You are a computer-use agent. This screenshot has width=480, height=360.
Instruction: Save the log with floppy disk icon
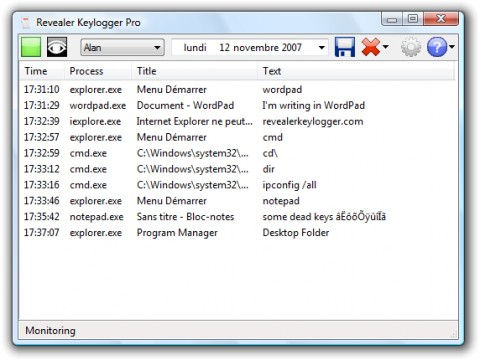(x=345, y=47)
